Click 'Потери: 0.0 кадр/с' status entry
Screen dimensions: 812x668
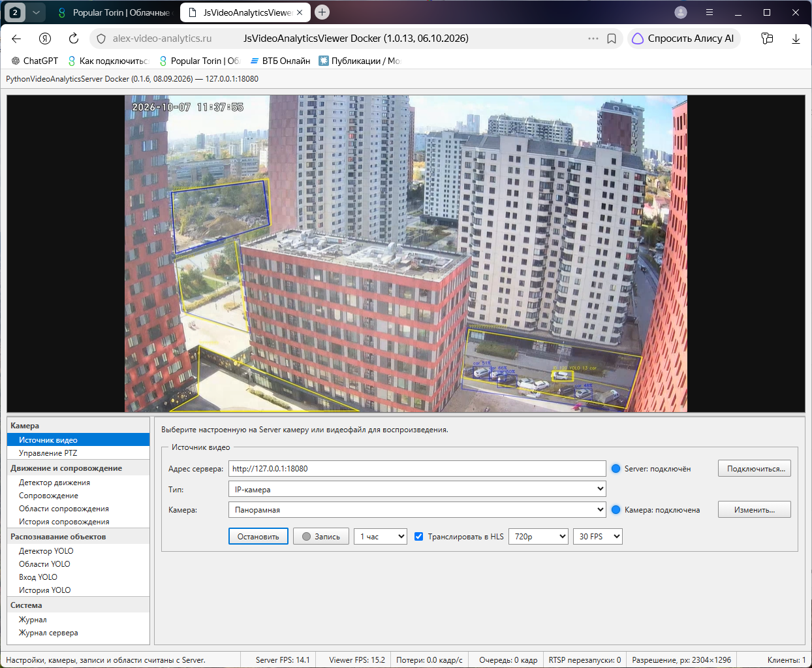tap(429, 660)
